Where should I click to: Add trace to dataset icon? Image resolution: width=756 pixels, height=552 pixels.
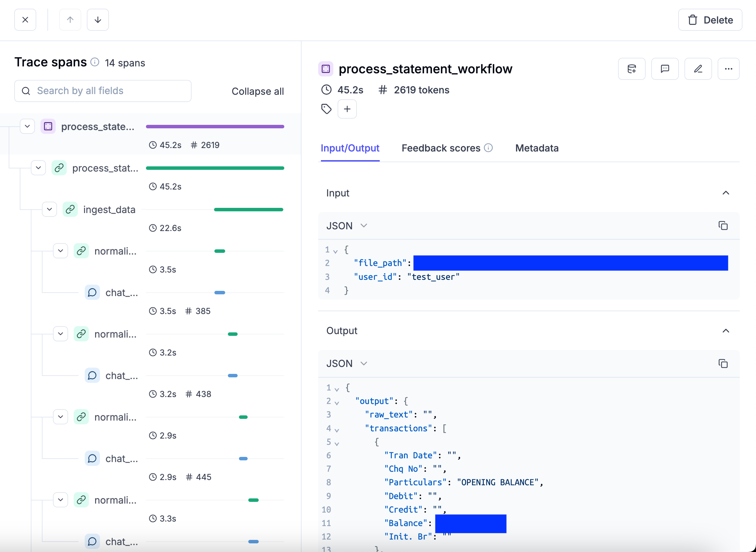pyautogui.click(x=632, y=69)
